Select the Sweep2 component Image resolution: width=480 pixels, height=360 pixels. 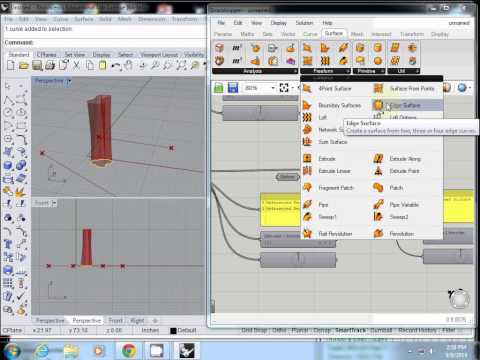[391, 217]
